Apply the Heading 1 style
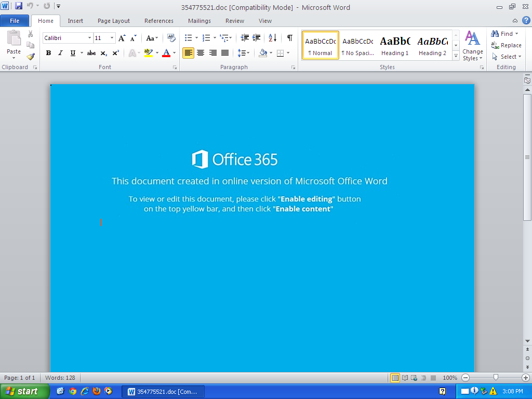This screenshot has width=532, height=399. pyautogui.click(x=395, y=46)
